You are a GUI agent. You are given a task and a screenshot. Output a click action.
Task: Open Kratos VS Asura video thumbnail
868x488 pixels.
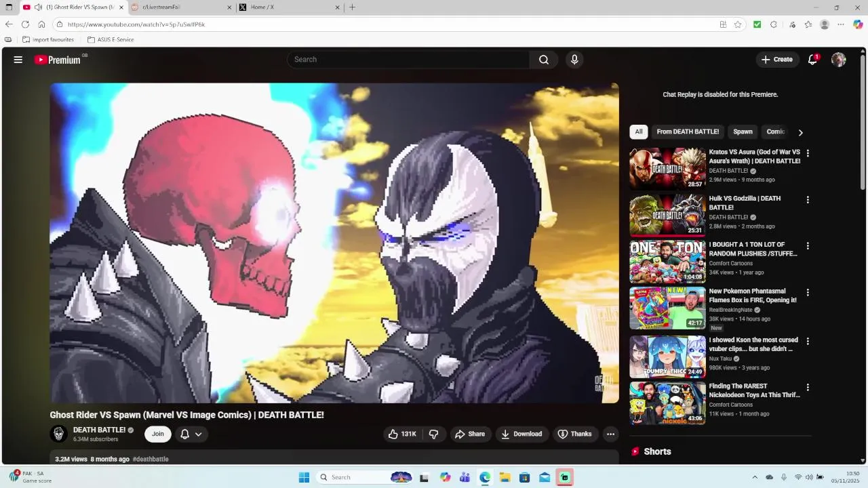(x=667, y=169)
